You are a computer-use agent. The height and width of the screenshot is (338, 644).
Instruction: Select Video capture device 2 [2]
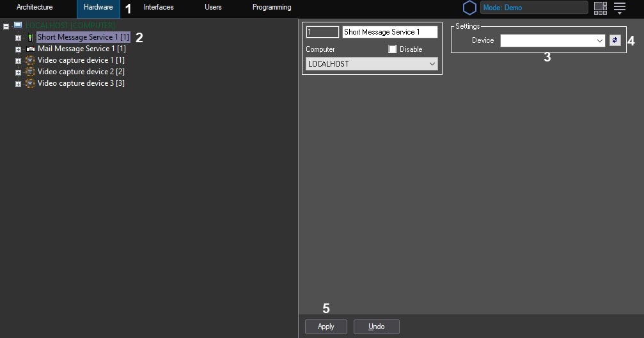pyautogui.click(x=81, y=72)
